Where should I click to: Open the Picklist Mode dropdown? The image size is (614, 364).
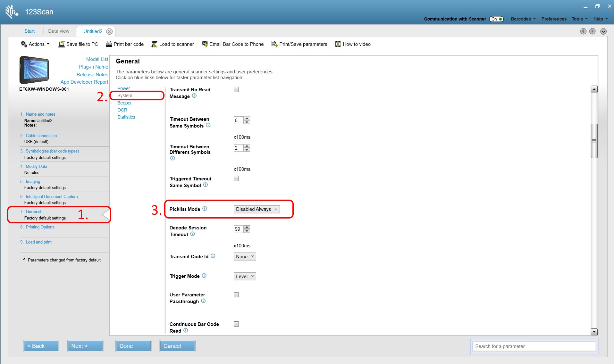(x=257, y=209)
